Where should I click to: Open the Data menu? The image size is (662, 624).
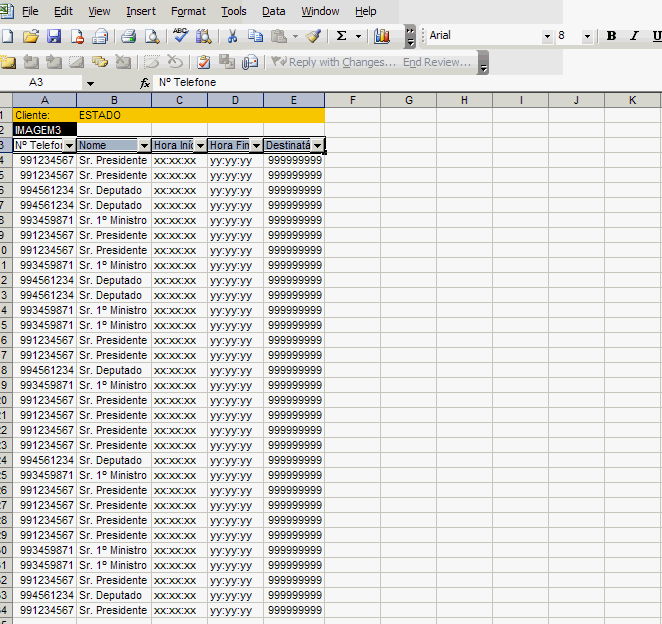click(x=273, y=11)
